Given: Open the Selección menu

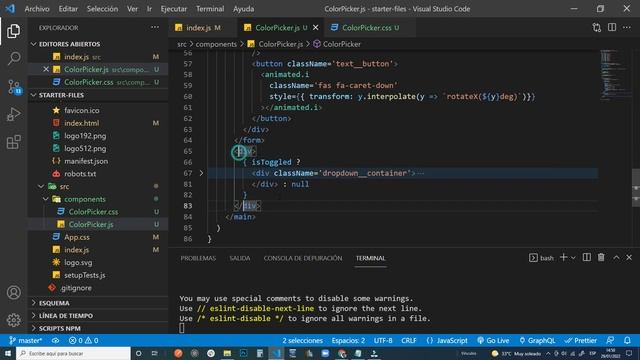Looking at the screenshot, I should pyautogui.click(x=102, y=9).
